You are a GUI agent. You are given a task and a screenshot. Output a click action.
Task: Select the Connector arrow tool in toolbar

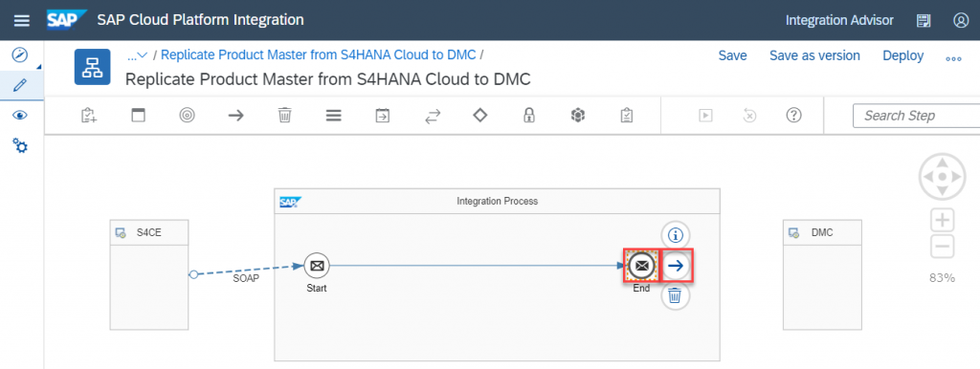pyautogui.click(x=235, y=116)
